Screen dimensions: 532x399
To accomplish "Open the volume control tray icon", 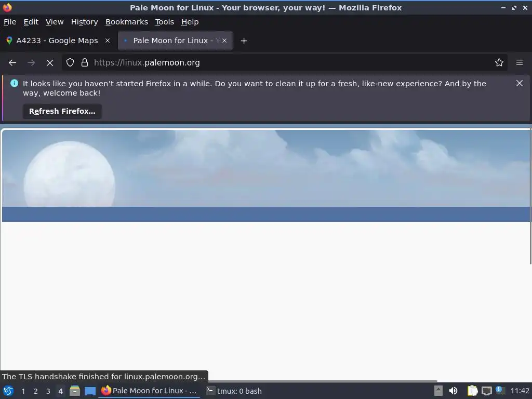I will point(453,391).
